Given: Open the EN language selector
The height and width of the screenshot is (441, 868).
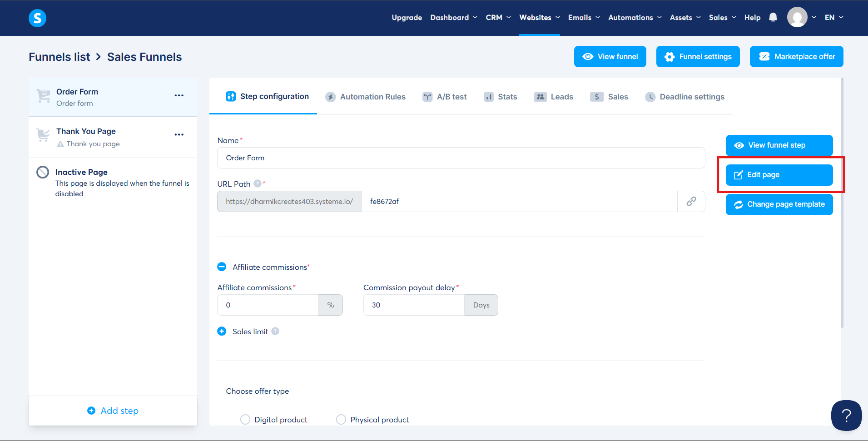Looking at the screenshot, I should pos(834,17).
